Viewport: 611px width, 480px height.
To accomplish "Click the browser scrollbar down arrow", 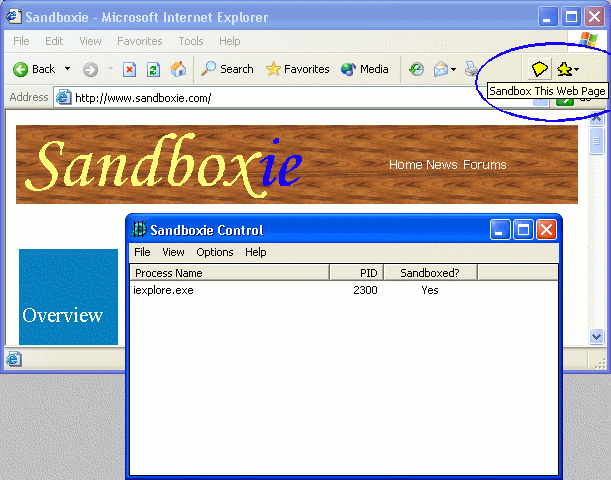I will tap(596, 336).
